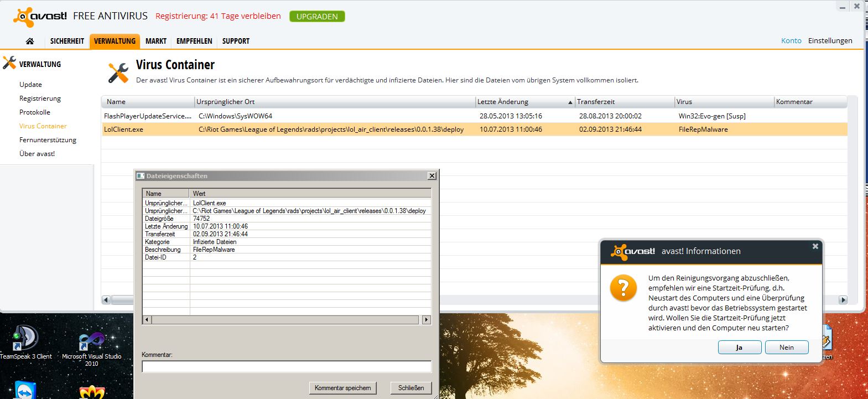Click the Dateieigenschaften title bar icon
This screenshot has height=399, width=868.
coord(141,175)
